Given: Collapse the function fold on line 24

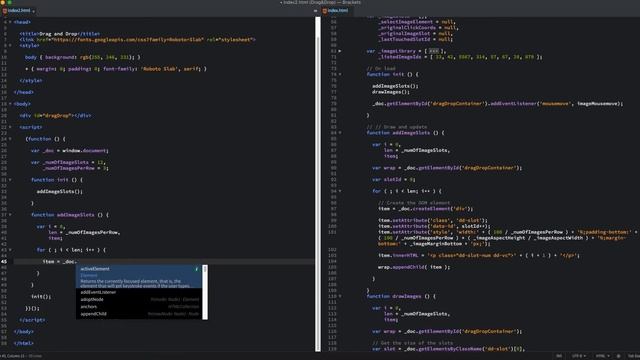Looking at the screenshot, I should click(10, 139).
